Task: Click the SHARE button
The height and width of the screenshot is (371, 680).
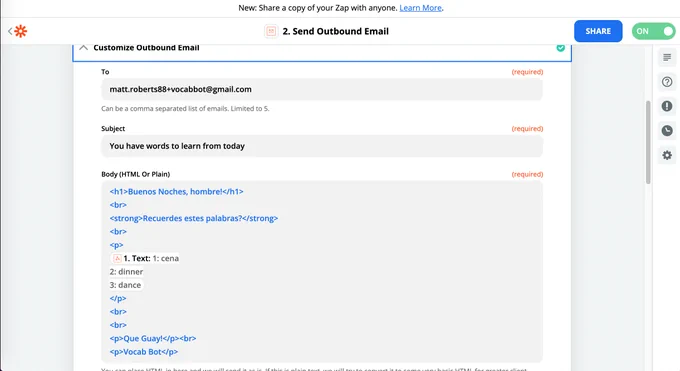Action: [x=598, y=31]
